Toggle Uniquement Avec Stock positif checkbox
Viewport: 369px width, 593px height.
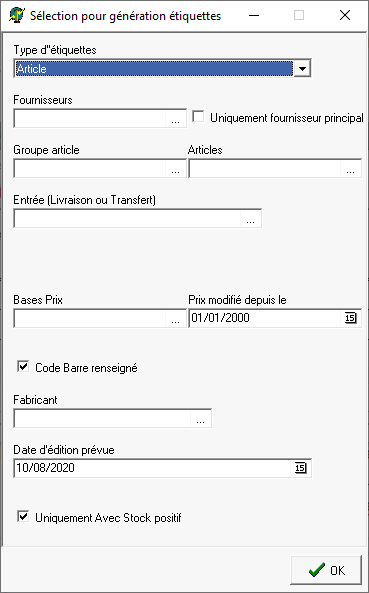click(x=23, y=516)
